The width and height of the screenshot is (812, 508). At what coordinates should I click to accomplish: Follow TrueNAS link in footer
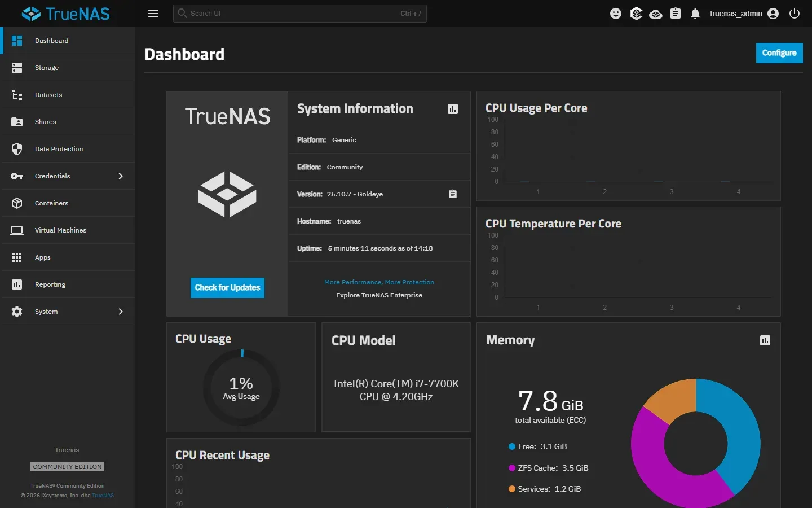(x=103, y=496)
